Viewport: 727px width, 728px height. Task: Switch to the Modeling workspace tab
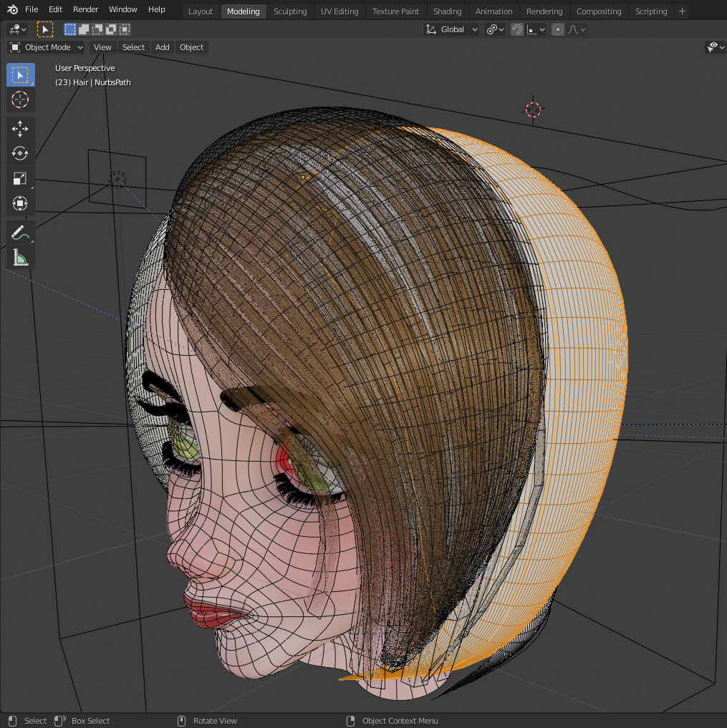244,11
